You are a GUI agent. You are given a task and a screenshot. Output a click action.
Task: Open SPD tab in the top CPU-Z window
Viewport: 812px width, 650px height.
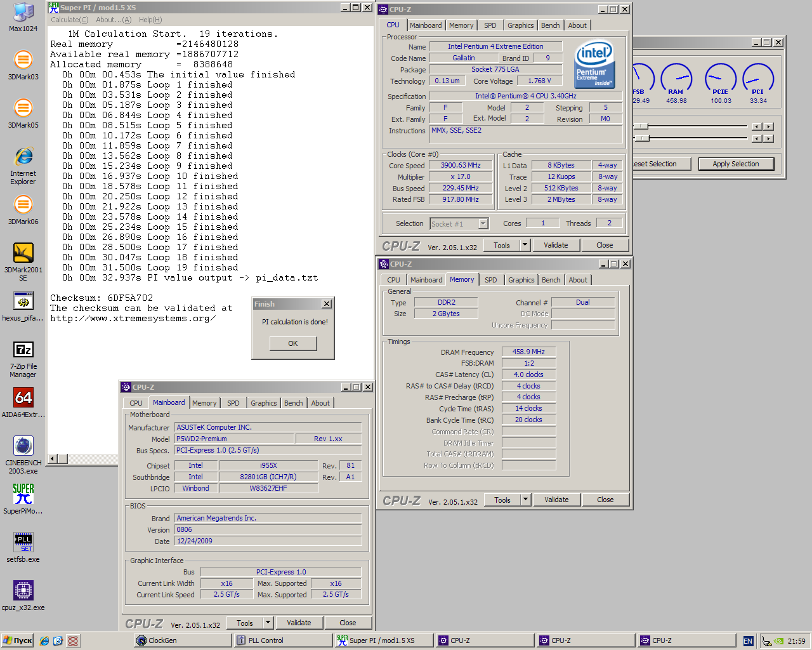coord(490,25)
